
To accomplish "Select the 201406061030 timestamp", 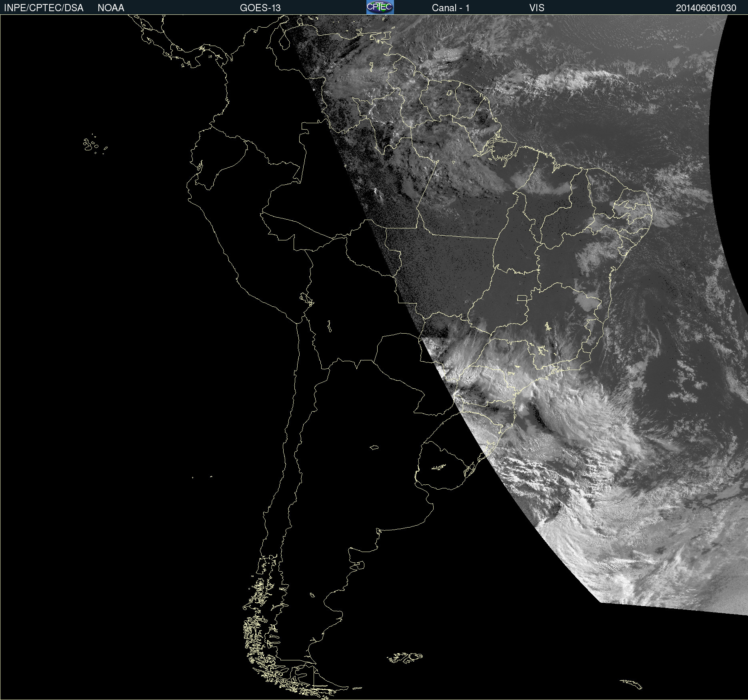I will pos(706,8).
